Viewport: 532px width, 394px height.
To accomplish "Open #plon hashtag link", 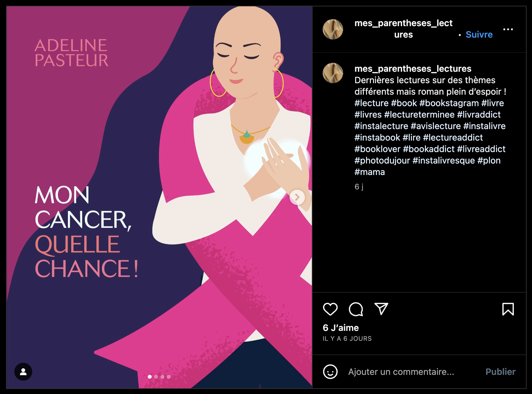I will click(489, 160).
